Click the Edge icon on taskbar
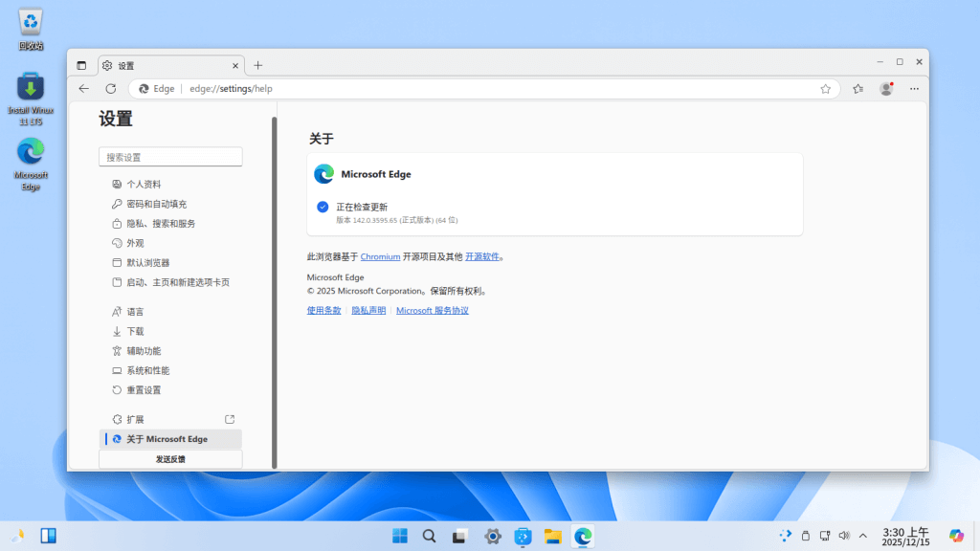This screenshot has width=980, height=551. pos(583,536)
